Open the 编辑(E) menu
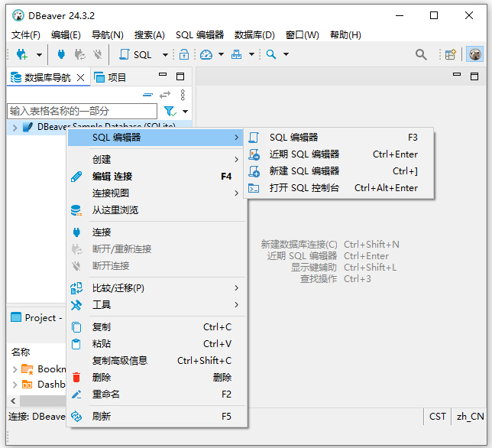This screenshot has height=448, width=492. click(66, 35)
